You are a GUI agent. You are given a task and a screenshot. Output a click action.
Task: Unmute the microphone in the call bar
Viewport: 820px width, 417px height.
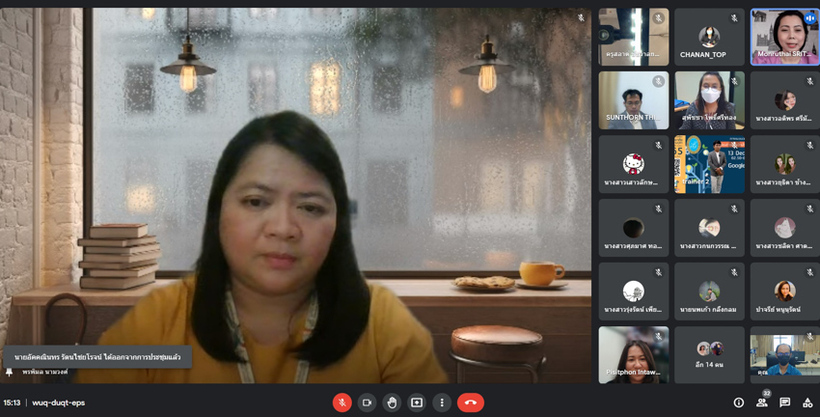pyautogui.click(x=342, y=402)
